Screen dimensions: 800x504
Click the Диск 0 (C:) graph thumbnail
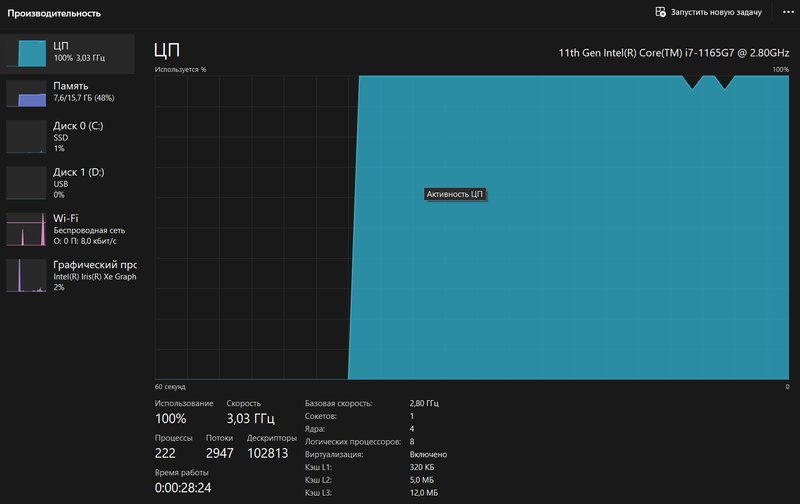(26, 137)
